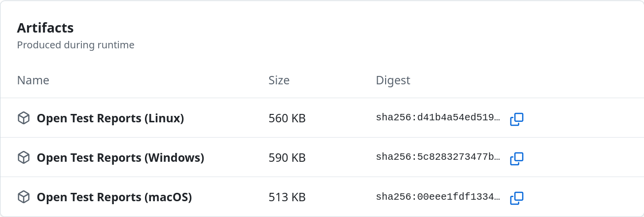Download Open Test Reports (Linux) artifact
The width and height of the screenshot is (644, 217).
pos(110,118)
